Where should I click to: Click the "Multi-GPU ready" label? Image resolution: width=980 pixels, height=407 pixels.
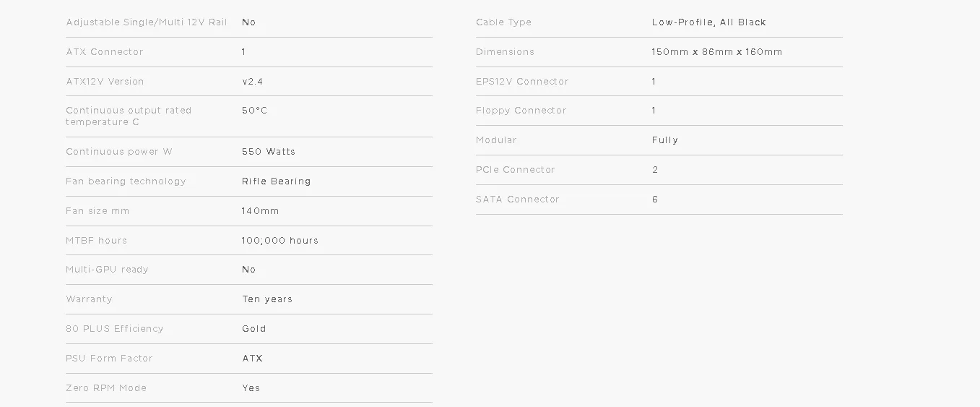click(x=107, y=270)
